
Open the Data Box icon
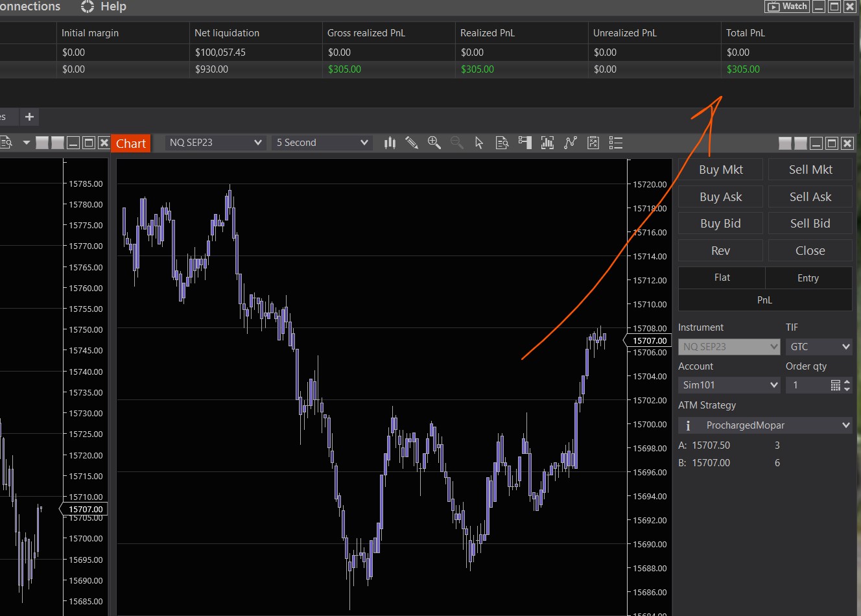click(x=502, y=143)
